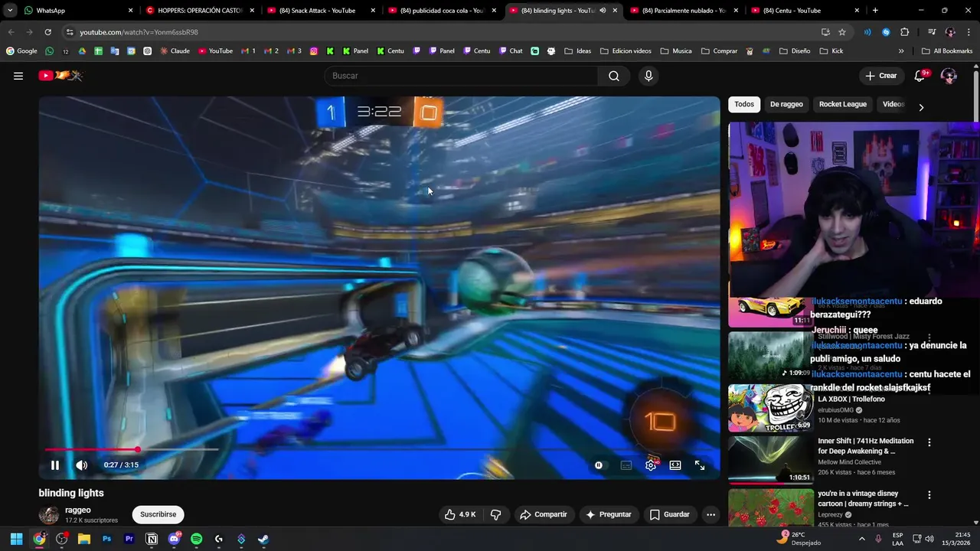980x551 pixels.
Task: Open options for Stillwood Misty Forest video
Action: (x=929, y=337)
